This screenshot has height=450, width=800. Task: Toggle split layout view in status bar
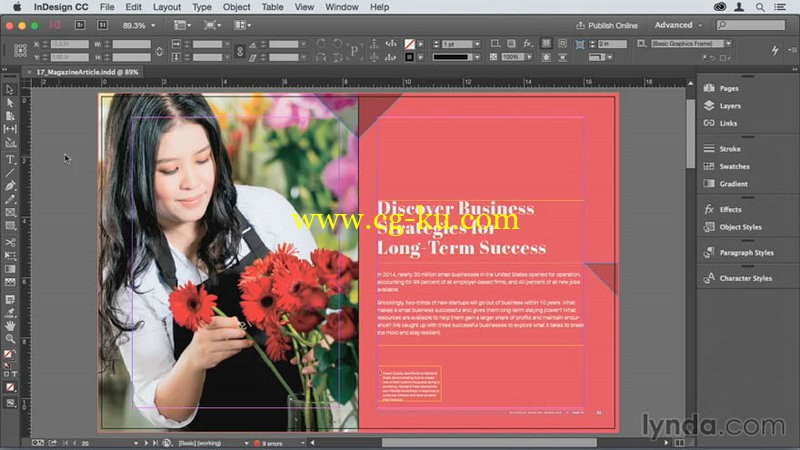[679, 443]
